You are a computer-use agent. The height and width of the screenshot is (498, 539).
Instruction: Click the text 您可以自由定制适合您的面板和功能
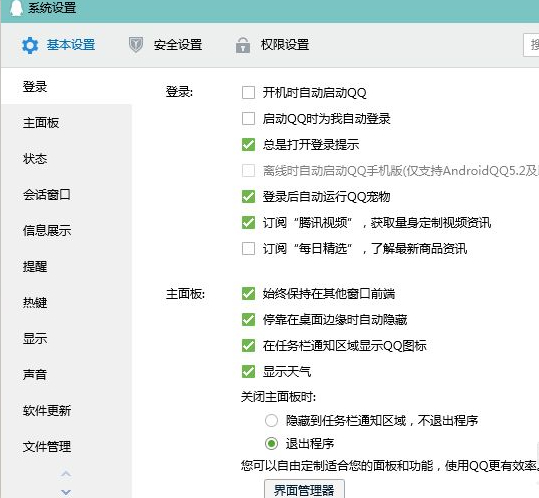coord(337,466)
